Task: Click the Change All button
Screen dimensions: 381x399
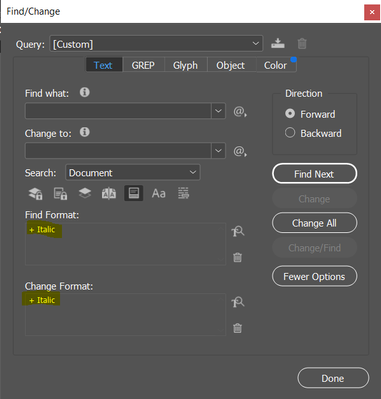Action: 314,223
